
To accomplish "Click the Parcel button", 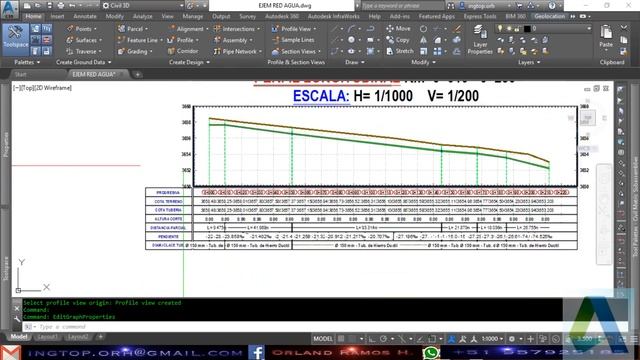I will coord(133,29).
